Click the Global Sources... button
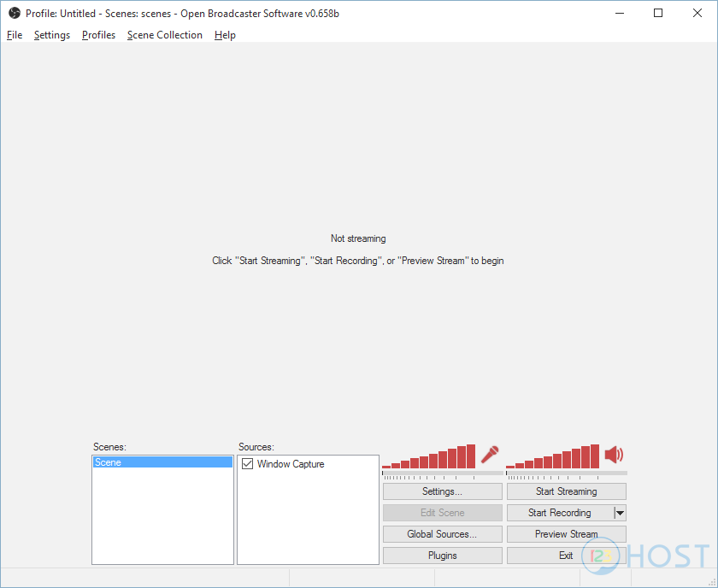This screenshot has width=718, height=588. tap(443, 534)
